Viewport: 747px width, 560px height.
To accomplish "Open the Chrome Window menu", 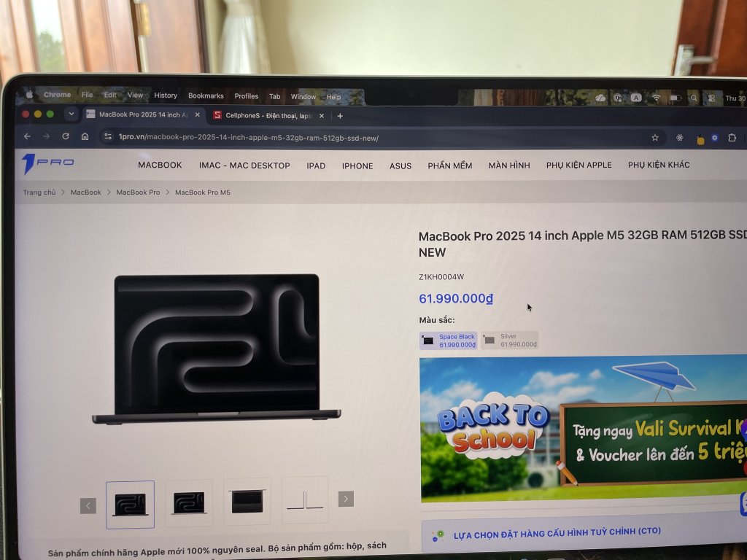I will point(303,97).
